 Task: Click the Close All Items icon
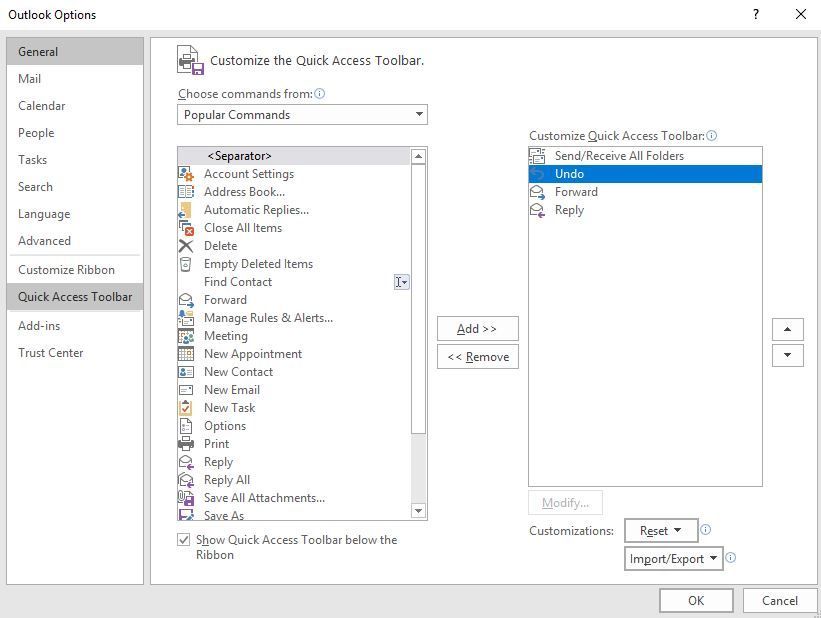186,228
